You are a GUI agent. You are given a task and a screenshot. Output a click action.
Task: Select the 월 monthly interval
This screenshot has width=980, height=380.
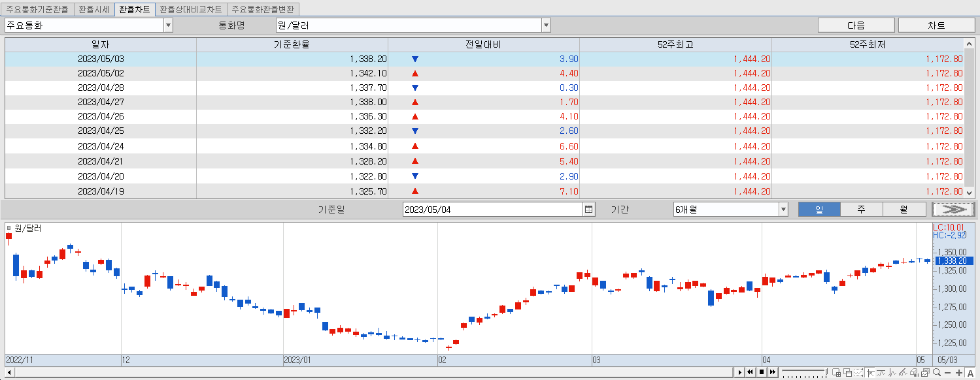pyautogui.click(x=904, y=210)
